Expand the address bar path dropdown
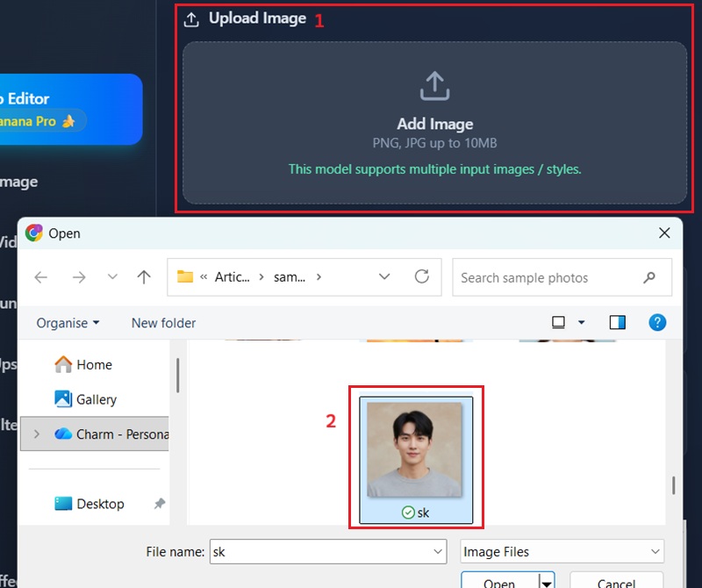The width and height of the screenshot is (702, 588). click(x=384, y=276)
